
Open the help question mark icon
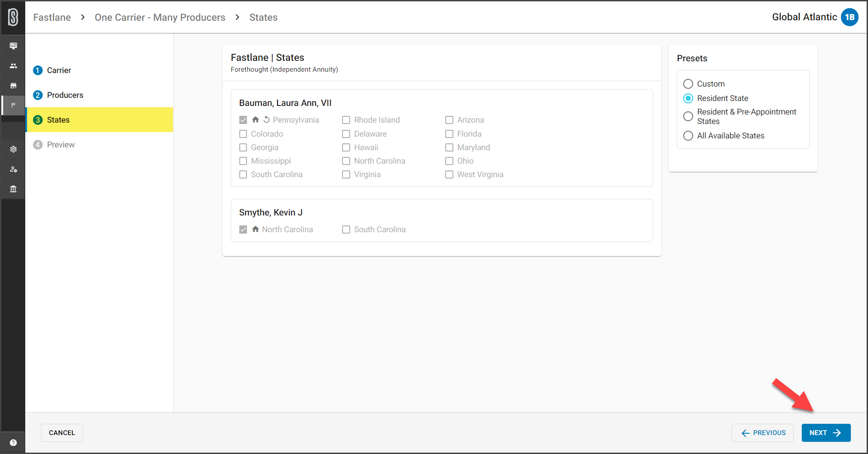(13, 443)
